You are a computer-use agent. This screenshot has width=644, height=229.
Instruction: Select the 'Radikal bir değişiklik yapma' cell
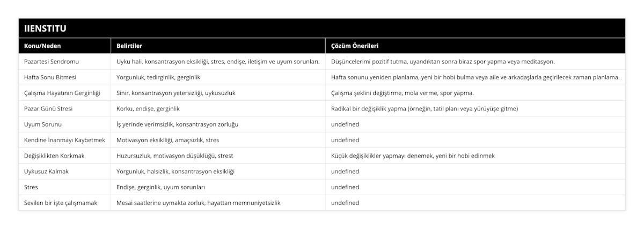coord(475,108)
